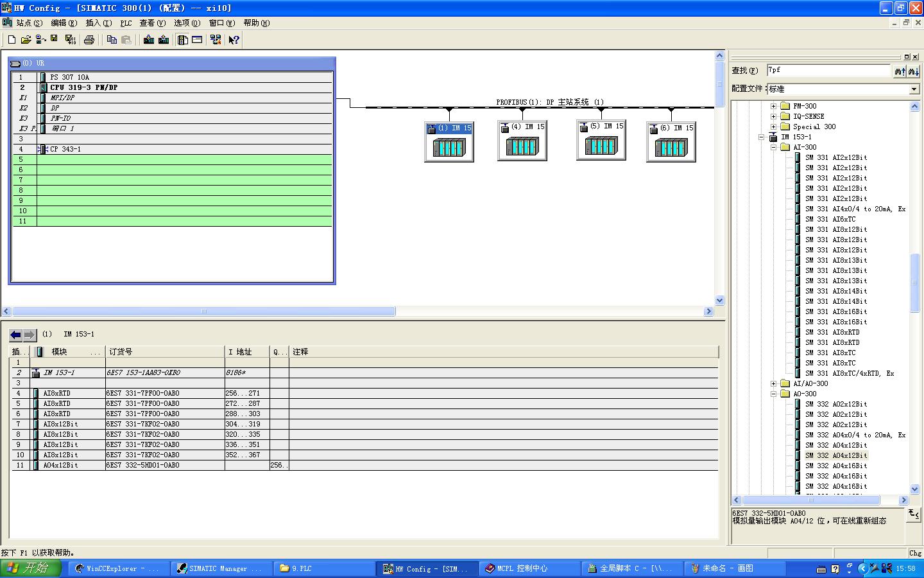The image size is (924, 578).
Task: Click the New station toolbar icon
Action: 12,40
